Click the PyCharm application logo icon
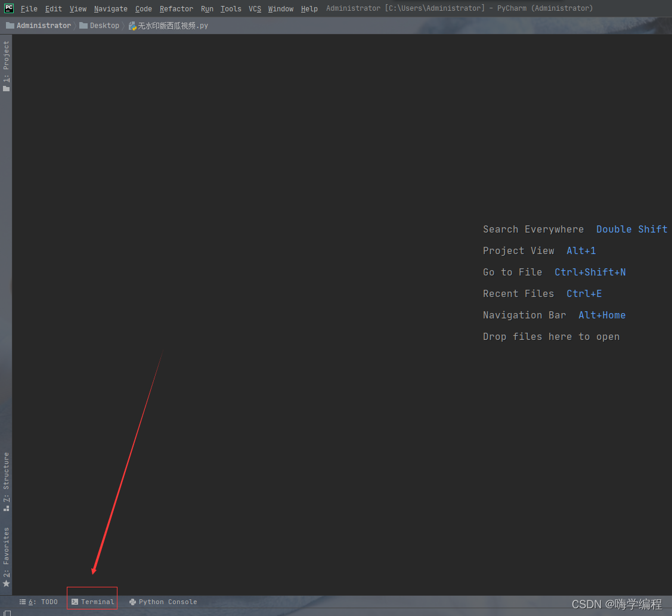Screen dimensions: 672x616 click(9, 8)
